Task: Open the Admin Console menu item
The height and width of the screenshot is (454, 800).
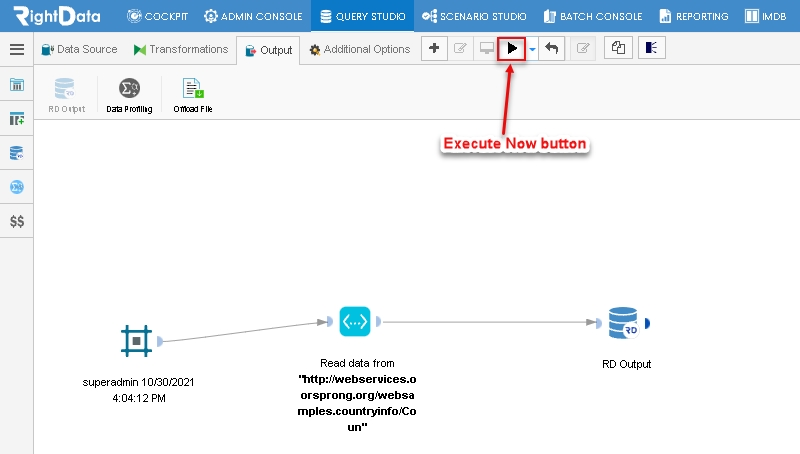Action: click(253, 16)
